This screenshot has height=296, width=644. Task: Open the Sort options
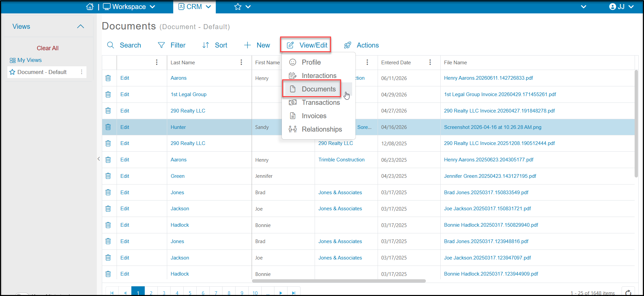(215, 45)
